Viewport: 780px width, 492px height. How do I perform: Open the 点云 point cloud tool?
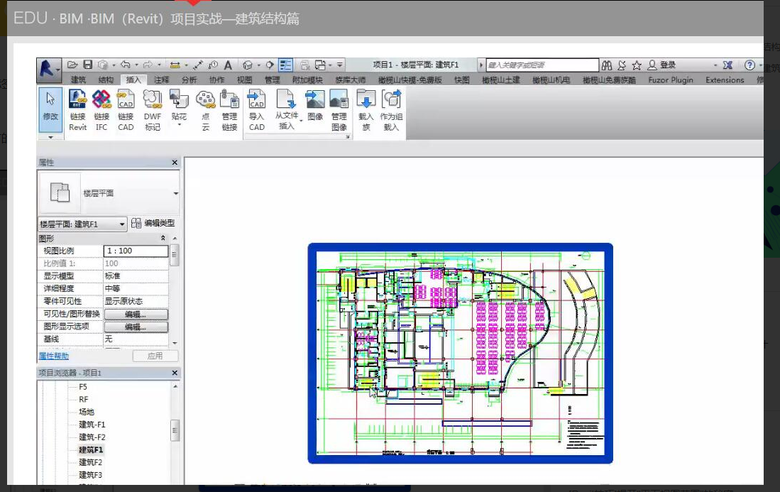coord(204,100)
